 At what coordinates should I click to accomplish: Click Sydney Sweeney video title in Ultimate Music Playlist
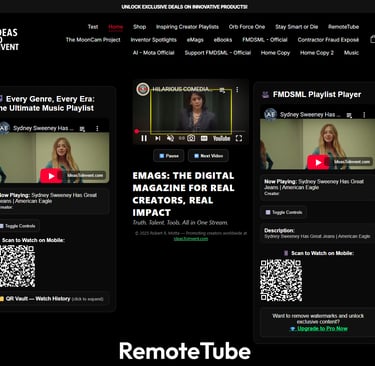pos(43,128)
